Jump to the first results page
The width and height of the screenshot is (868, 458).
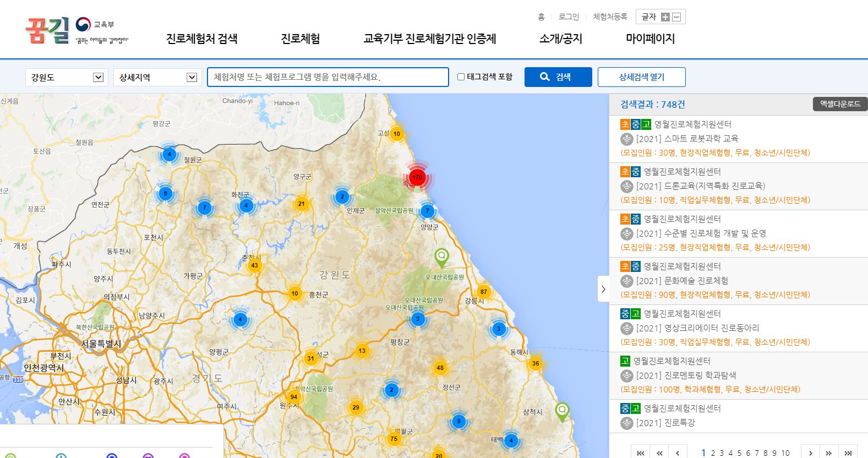(x=641, y=452)
